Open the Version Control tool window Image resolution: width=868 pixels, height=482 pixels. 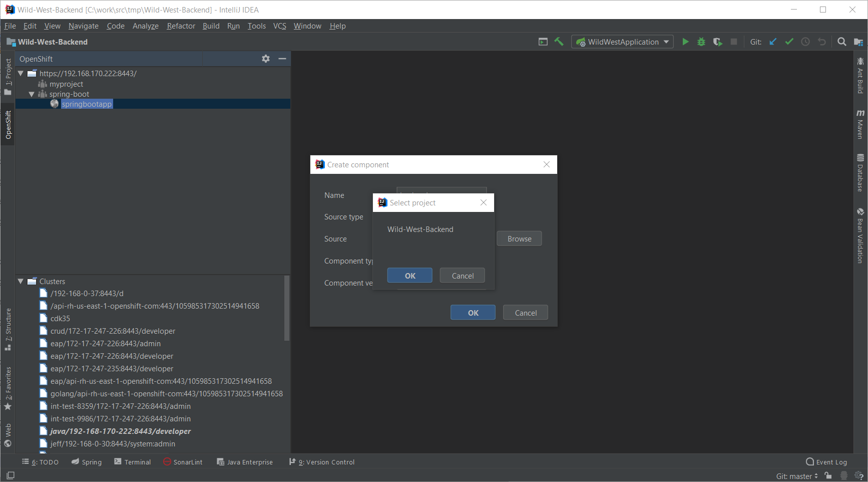(x=322, y=462)
